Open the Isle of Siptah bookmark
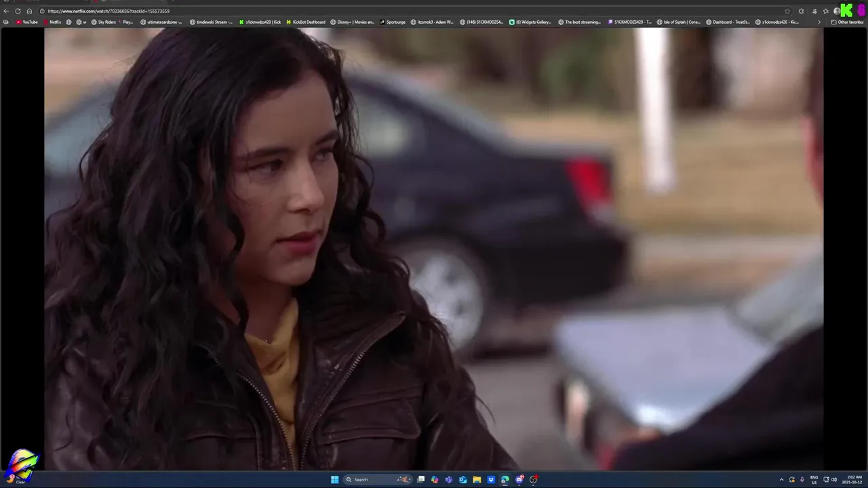Viewport: 868px width, 488px height. click(x=679, y=22)
